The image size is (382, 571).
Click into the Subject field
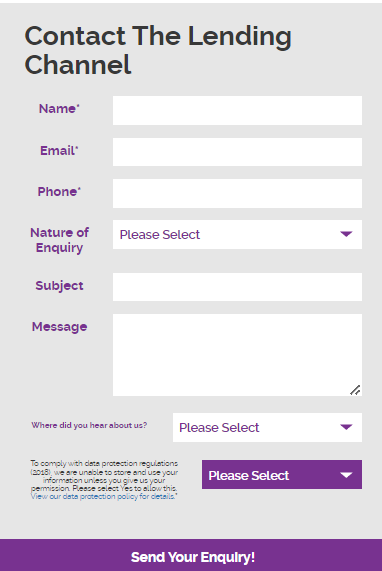[x=237, y=287]
